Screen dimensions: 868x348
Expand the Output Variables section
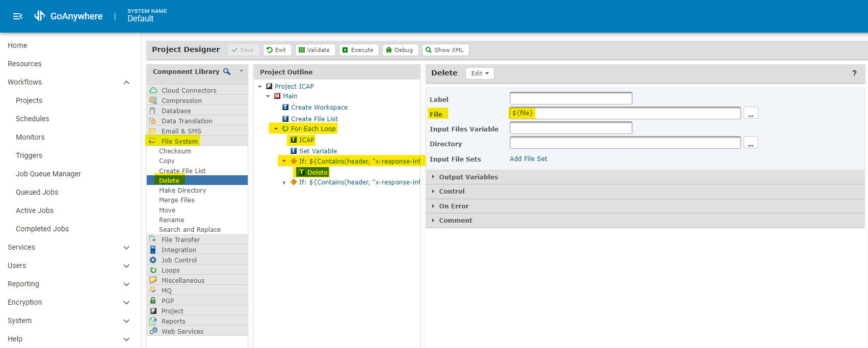pos(646,177)
